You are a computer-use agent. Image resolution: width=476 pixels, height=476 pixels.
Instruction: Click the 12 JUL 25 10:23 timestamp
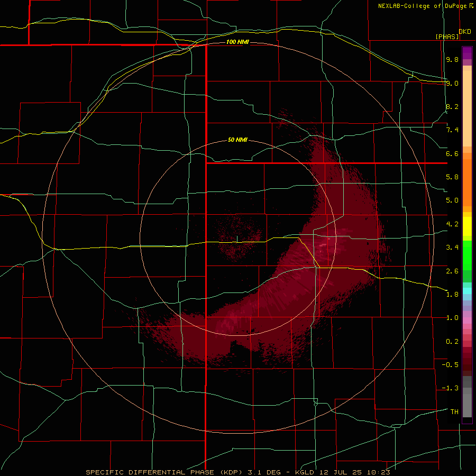tap(354, 472)
